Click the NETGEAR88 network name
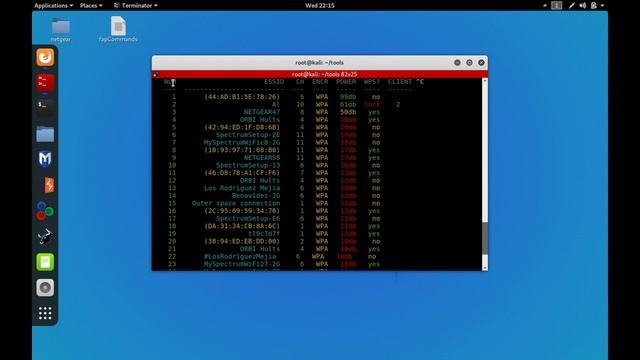Screen dimensions: 640x360 click(x=262, y=158)
